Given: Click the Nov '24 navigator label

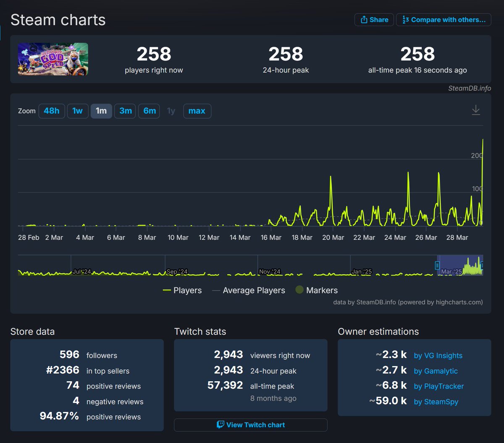Looking at the screenshot, I should pyautogui.click(x=270, y=272).
